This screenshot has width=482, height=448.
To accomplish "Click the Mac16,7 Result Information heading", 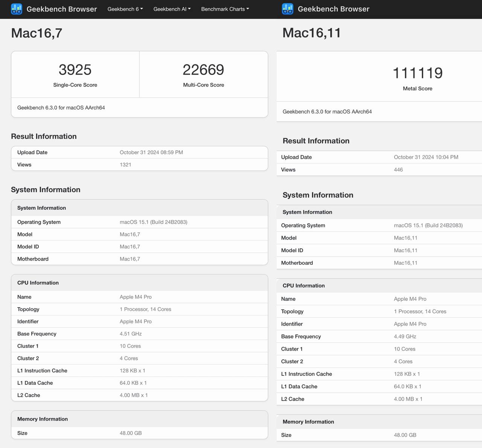I will click(44, 137).
